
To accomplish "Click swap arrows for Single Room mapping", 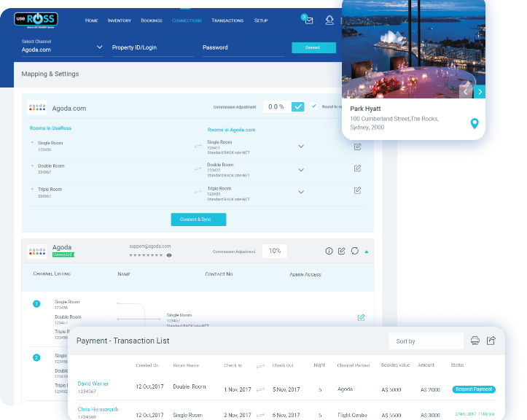I will [198, 147].
